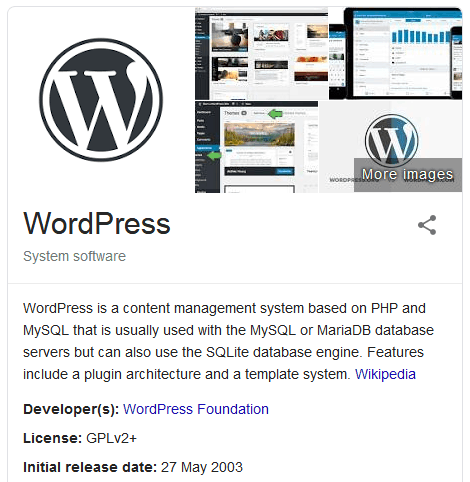Open the tablet and phone stats thumbnail
The width and height of the screenshot is (470, 482).
[395, 54]
